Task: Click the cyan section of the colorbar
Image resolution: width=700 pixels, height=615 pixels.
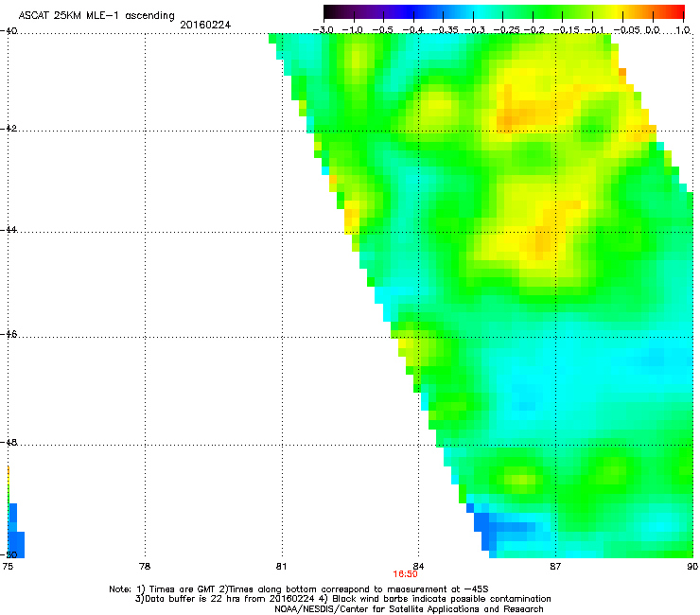Action: pyautogui.click(x=480, y=11)
